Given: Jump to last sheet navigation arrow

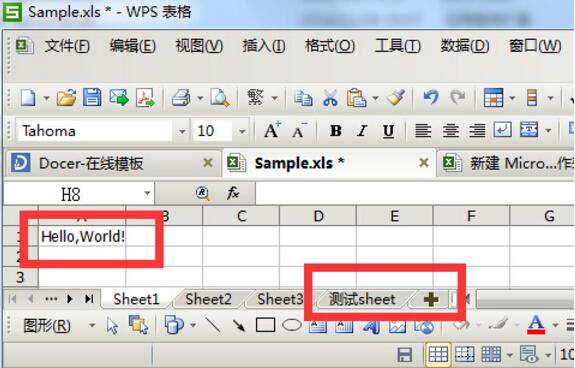Looking at the screenshot, I should tap(89, 299).
